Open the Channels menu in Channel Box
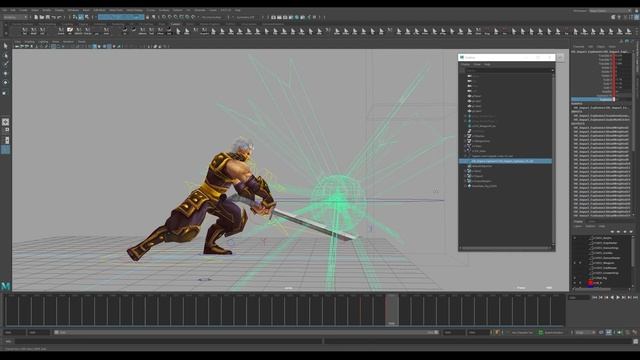640x360 pixels. click(x=578, y=47)
